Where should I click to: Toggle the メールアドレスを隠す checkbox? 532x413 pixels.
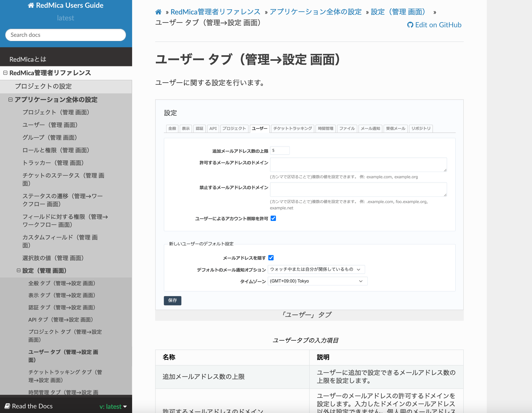coord(271,258)
